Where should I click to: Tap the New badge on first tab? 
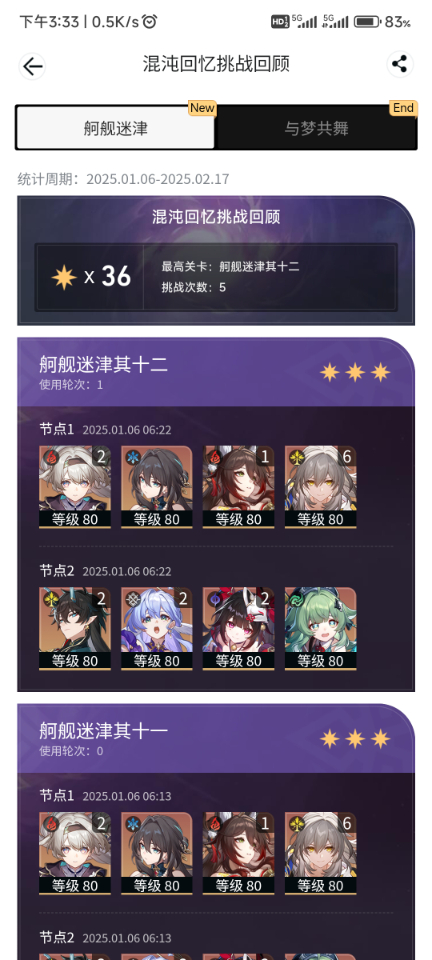pos(202,108)
